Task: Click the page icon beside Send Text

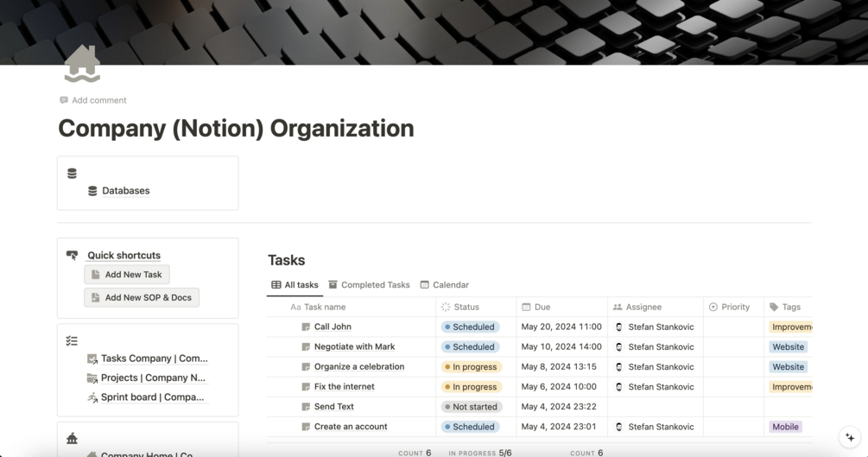Action: coord(306,407)
